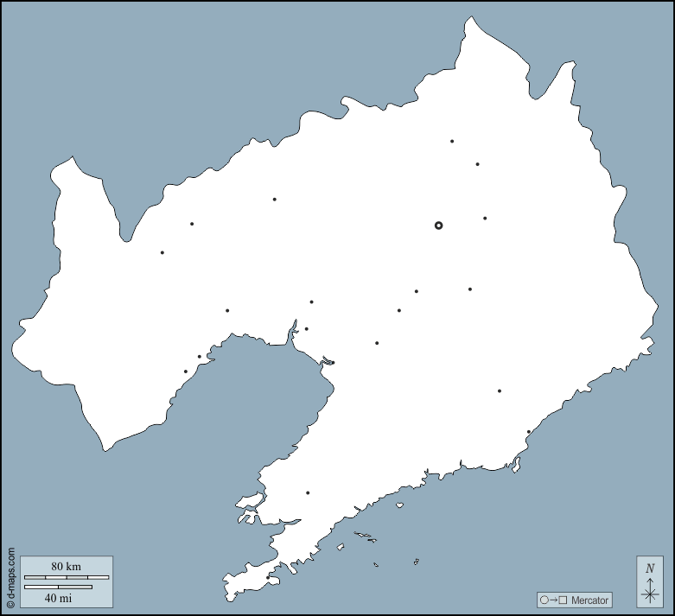Click the kilometre scale bar

point(67,577)
